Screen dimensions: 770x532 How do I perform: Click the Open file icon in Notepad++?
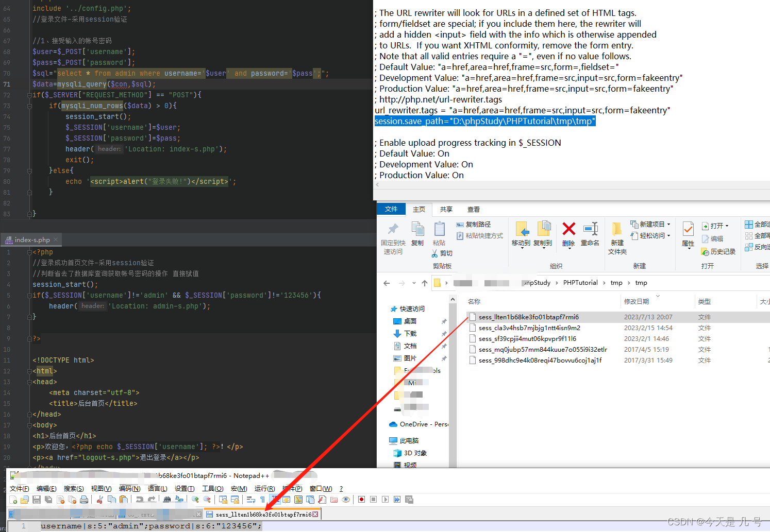(x=24, y=500)
